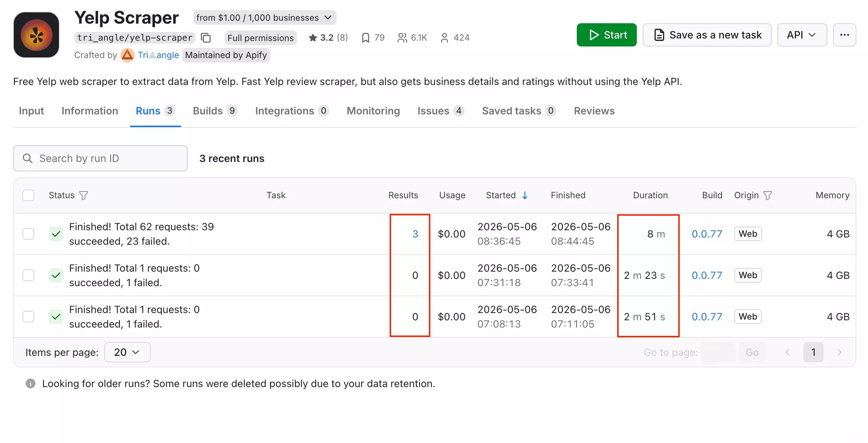Click the Tri-angle author avatar icon
The height and width of the screenshot is (443, 868).
(128, 55)
